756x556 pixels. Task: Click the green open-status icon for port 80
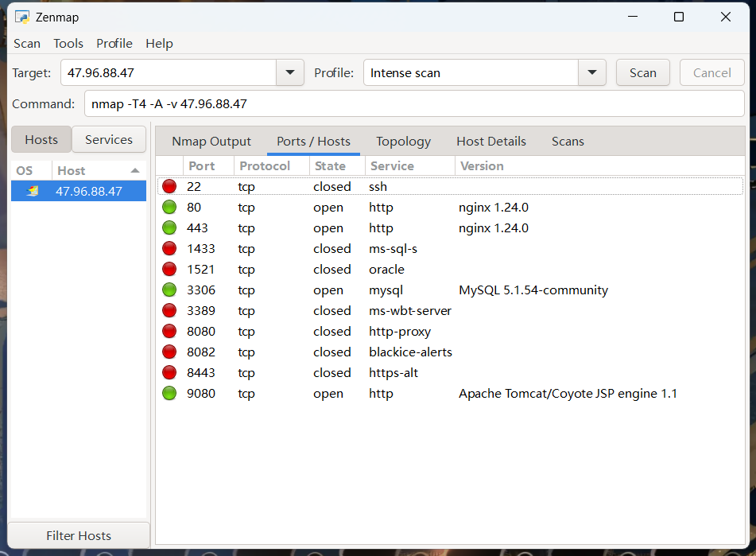coord(169,208)
